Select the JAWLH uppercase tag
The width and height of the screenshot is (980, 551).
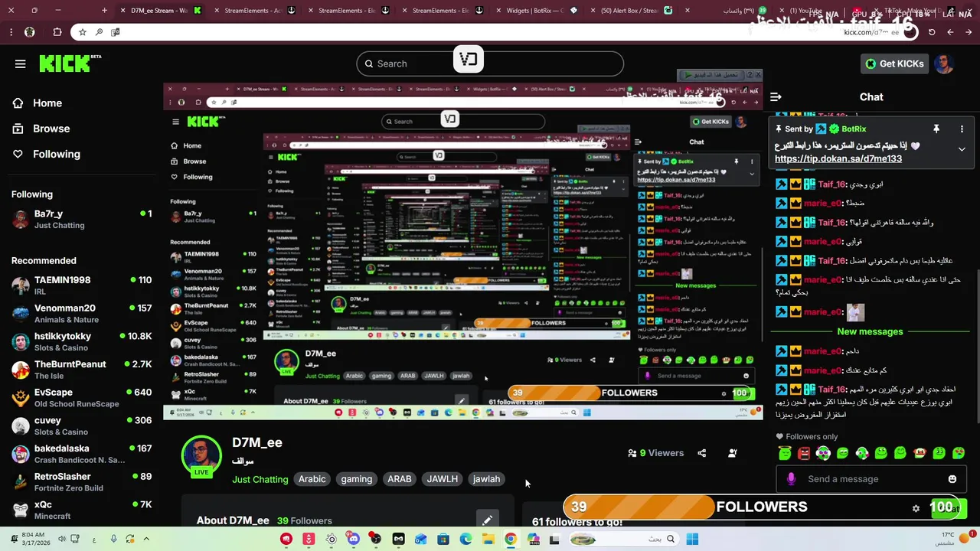(443, 479)
